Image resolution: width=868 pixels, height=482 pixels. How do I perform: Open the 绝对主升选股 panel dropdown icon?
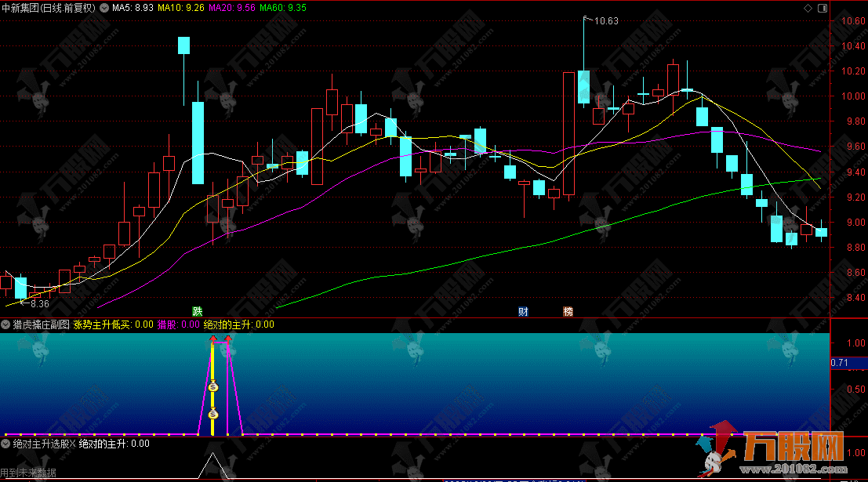[6, 444]
